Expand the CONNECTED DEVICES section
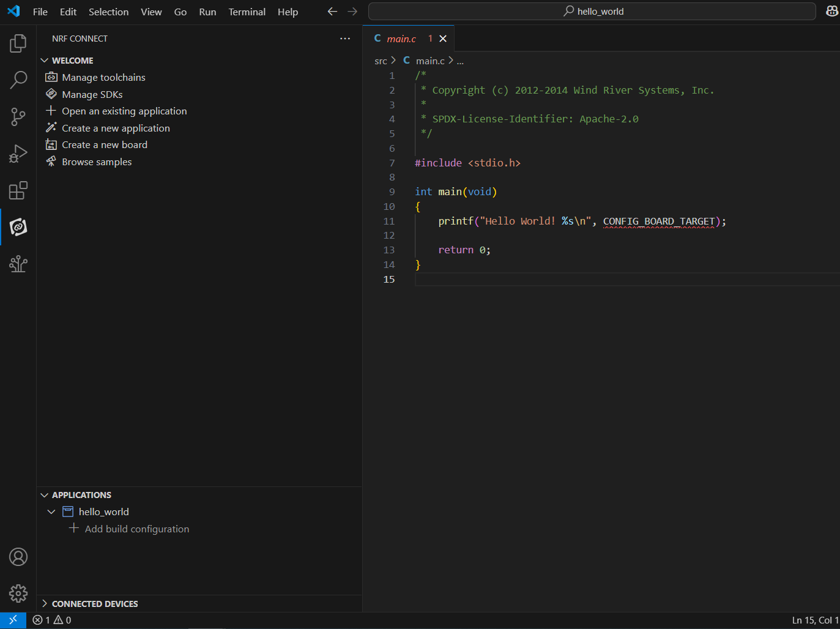 (44, 604)
